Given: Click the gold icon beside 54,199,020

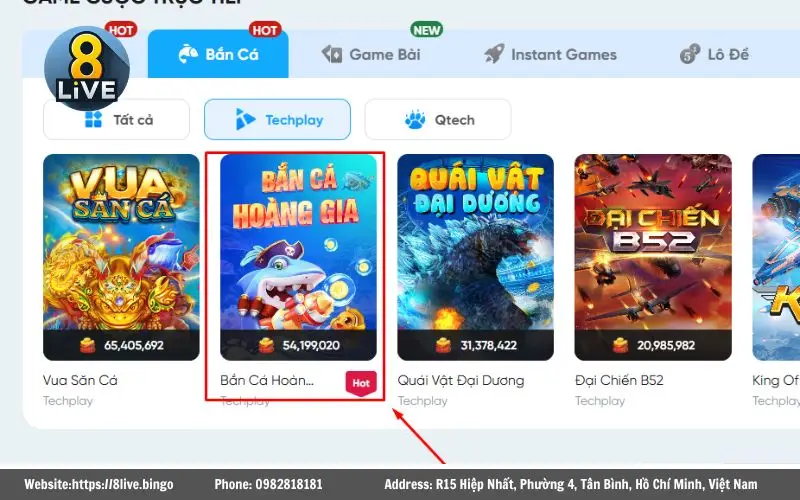Looking at the screenshot, I should pyautogui.click(x=266, y=345).
